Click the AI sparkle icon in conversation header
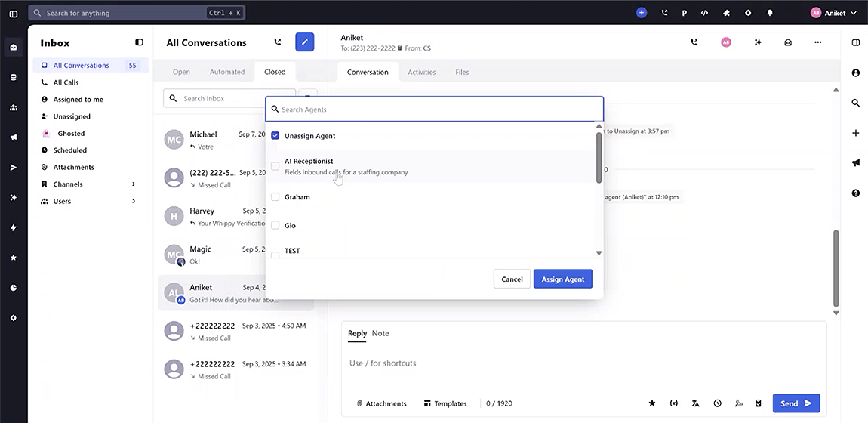This screenshot has width=868, height=423. 758,42
